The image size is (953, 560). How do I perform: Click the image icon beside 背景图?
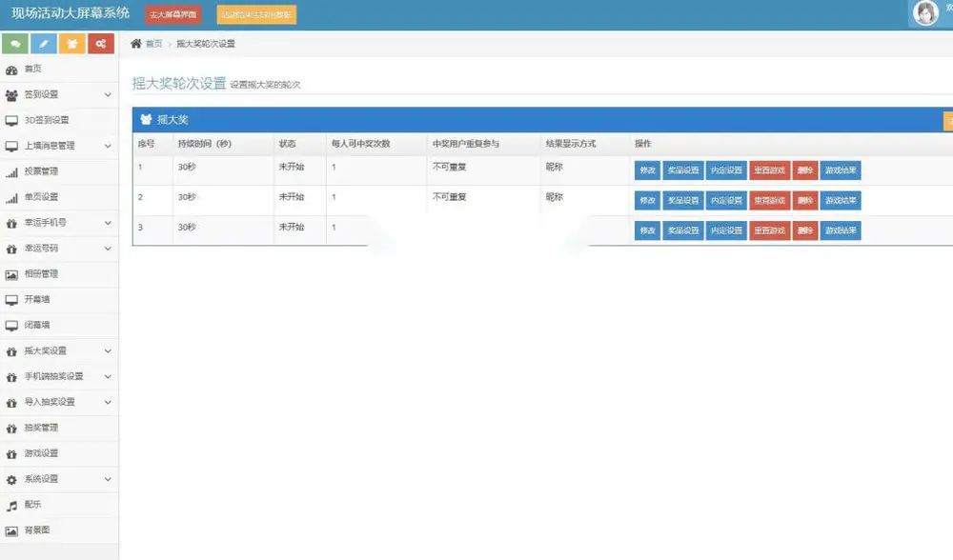(11, 530)
